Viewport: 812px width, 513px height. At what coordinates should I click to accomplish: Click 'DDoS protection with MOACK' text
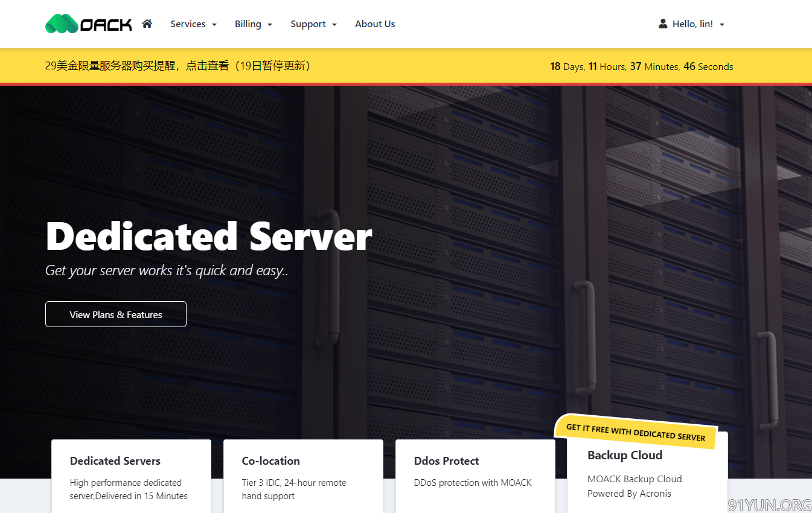tap(473, 483)
